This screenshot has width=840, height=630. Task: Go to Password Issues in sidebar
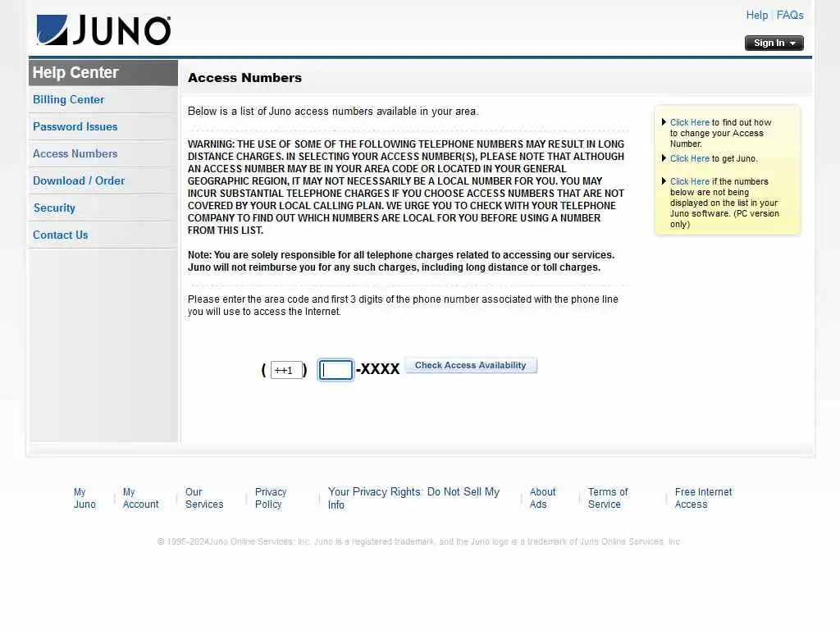tap(75, 126)
